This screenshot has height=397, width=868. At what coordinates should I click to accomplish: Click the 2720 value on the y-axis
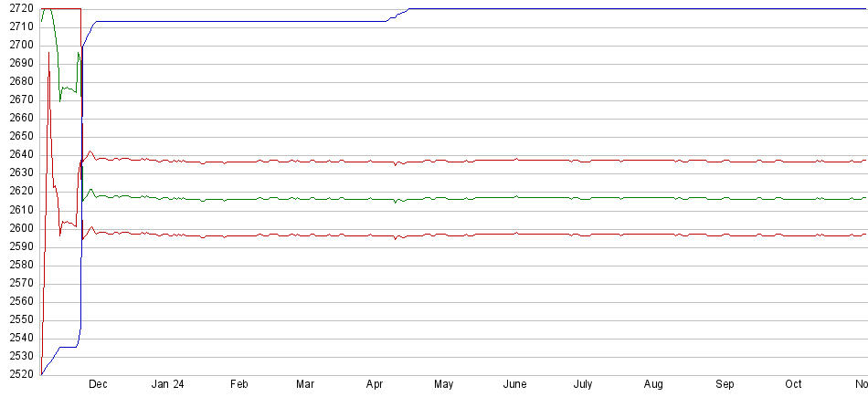pyautogui.click(x=17, y=8)
